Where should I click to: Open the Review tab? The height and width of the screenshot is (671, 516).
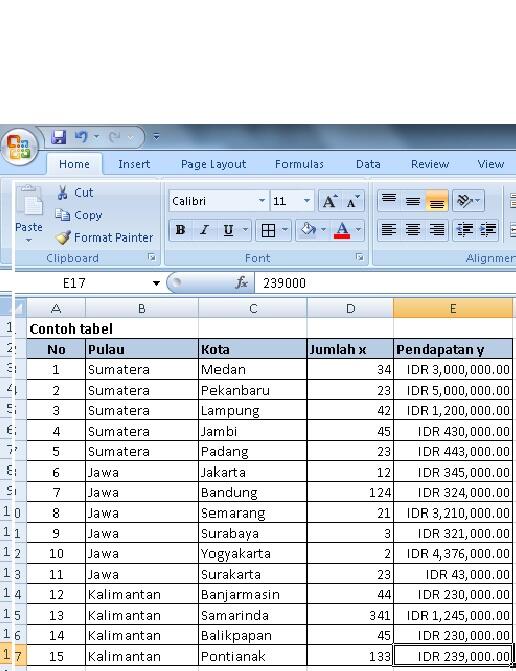pyautogui.click(x=430, y=164)
